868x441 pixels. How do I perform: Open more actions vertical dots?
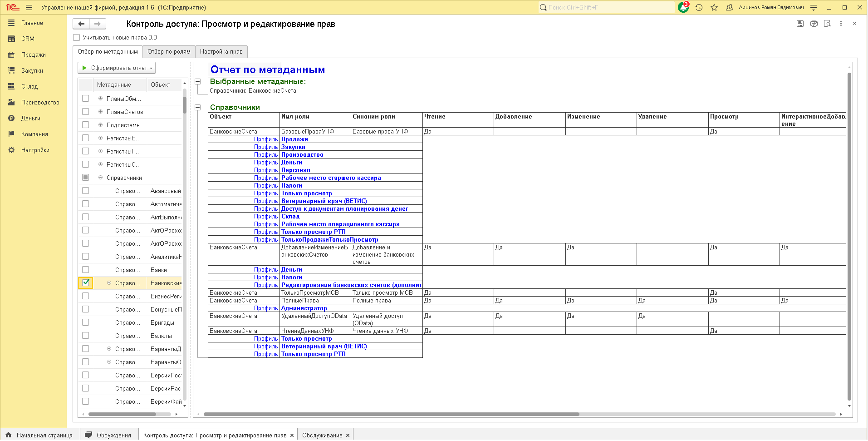point(841,24)
